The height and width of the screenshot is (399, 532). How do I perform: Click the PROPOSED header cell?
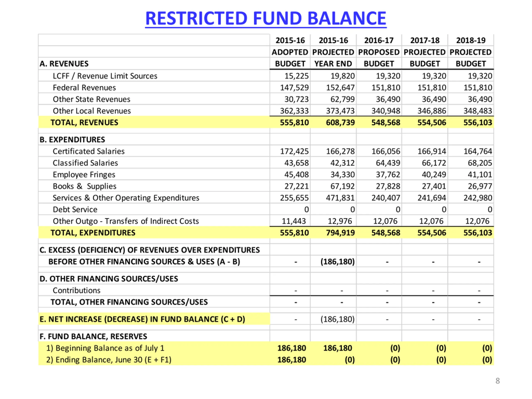tap(379, 52)
